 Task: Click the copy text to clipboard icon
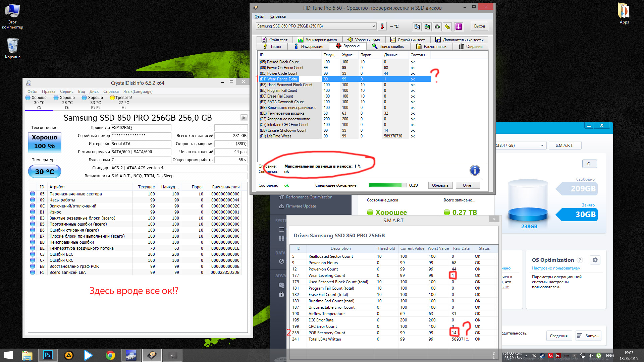[417, 26]
